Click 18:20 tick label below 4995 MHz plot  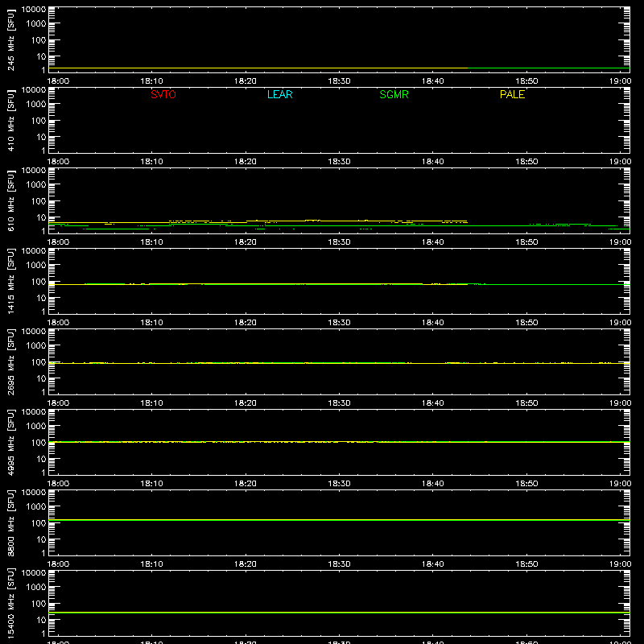point(246,484)
